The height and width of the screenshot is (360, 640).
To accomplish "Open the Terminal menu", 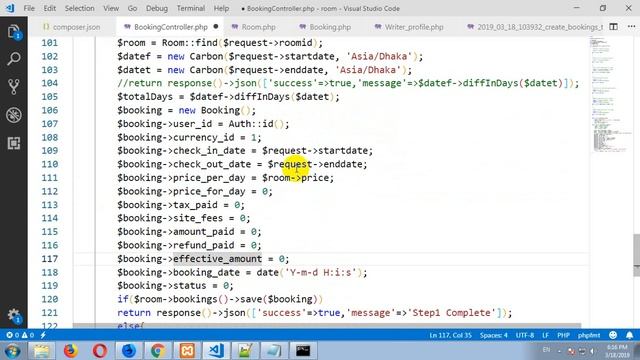I will [x=191, y=8].
